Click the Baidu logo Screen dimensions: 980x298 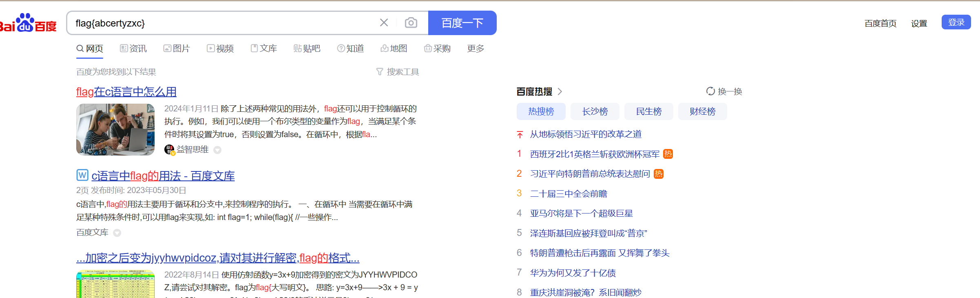tap(28, 23)
